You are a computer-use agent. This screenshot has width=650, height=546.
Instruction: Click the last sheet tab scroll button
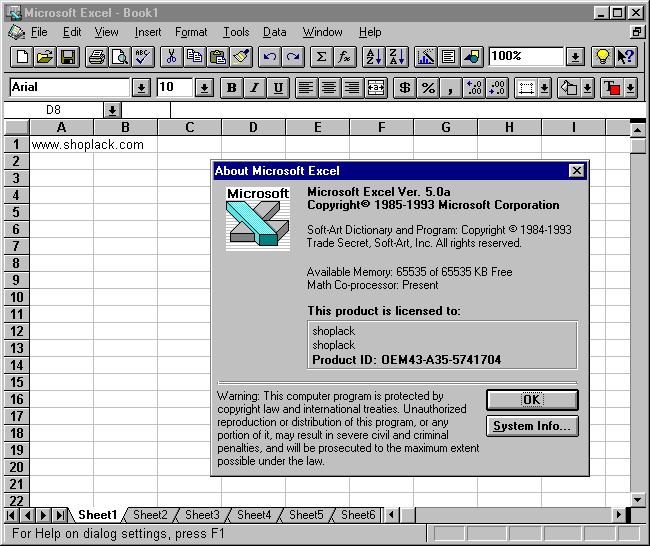pyautogui.click(x=60, y=515)
